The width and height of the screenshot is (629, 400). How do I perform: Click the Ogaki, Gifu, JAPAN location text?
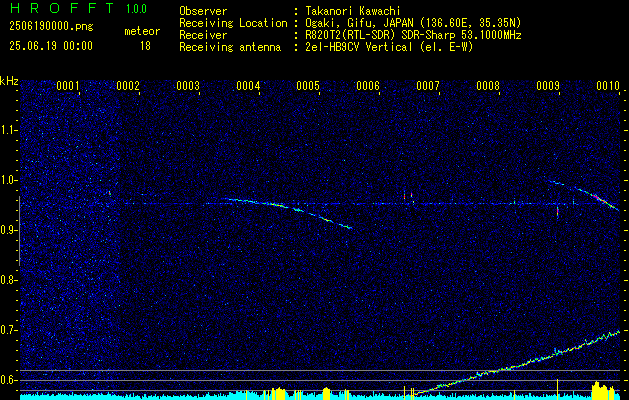point(412,23)
